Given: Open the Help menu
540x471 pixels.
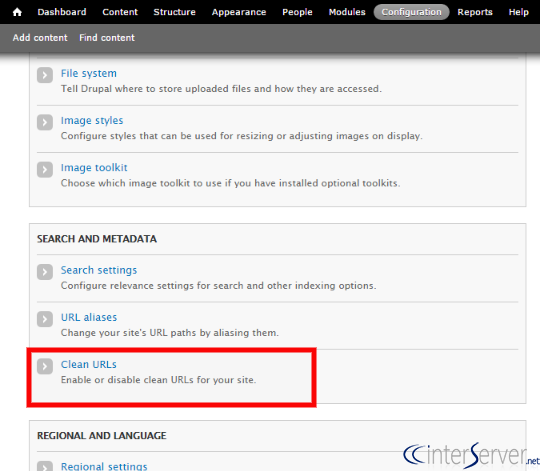Looking at the screenshot, I should coord(519,12).
